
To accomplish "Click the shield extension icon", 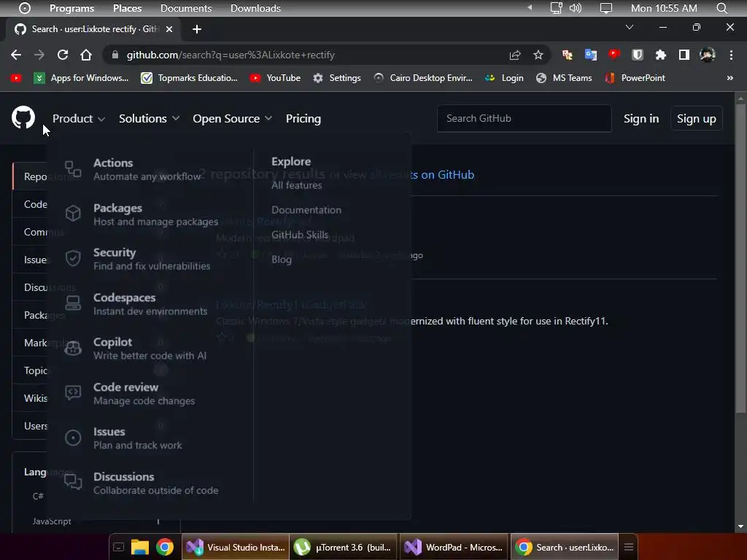I will point(637,55).
